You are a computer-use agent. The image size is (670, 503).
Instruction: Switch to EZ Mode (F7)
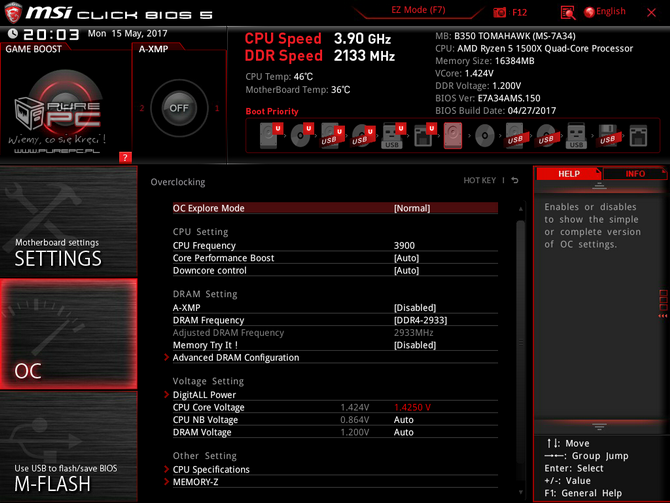418,10
